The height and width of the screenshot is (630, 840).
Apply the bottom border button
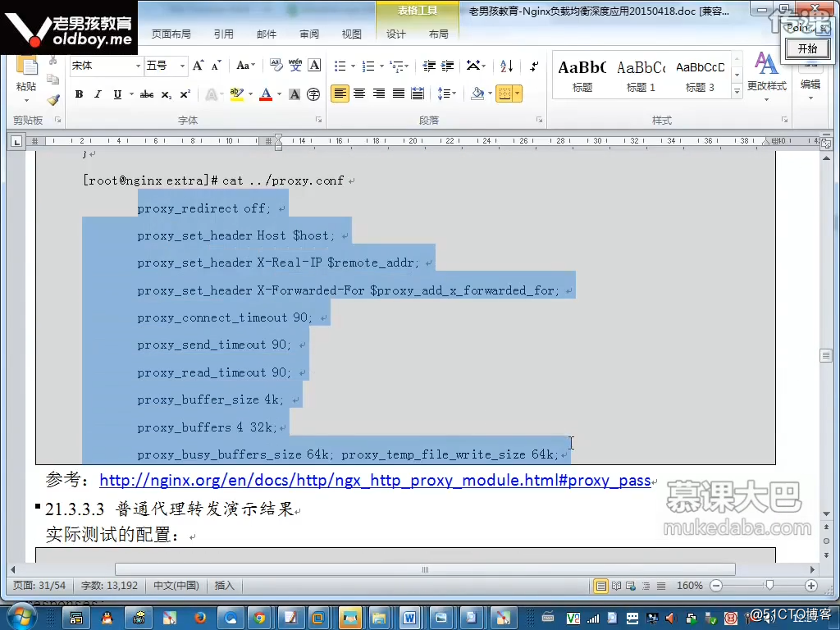point(504,94)
